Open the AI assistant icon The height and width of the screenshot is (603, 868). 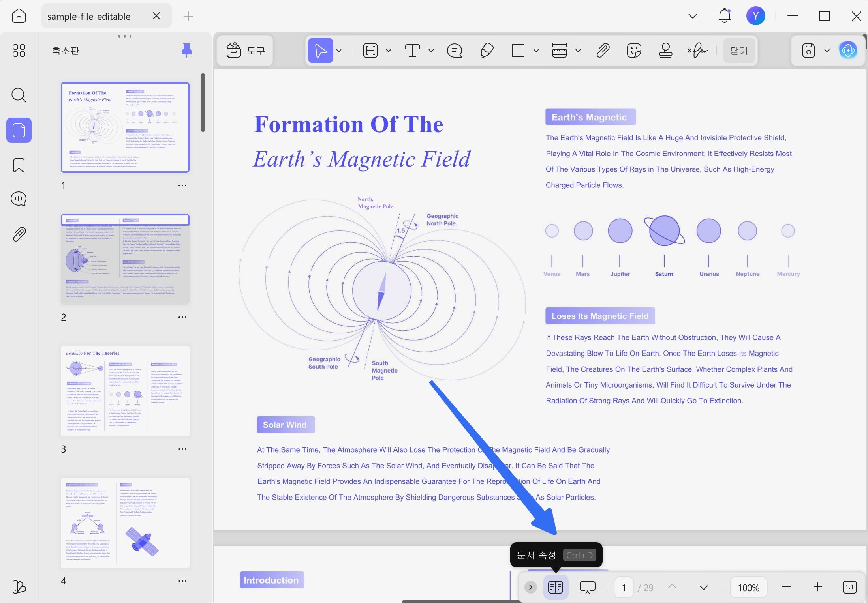tap(848, 51)
